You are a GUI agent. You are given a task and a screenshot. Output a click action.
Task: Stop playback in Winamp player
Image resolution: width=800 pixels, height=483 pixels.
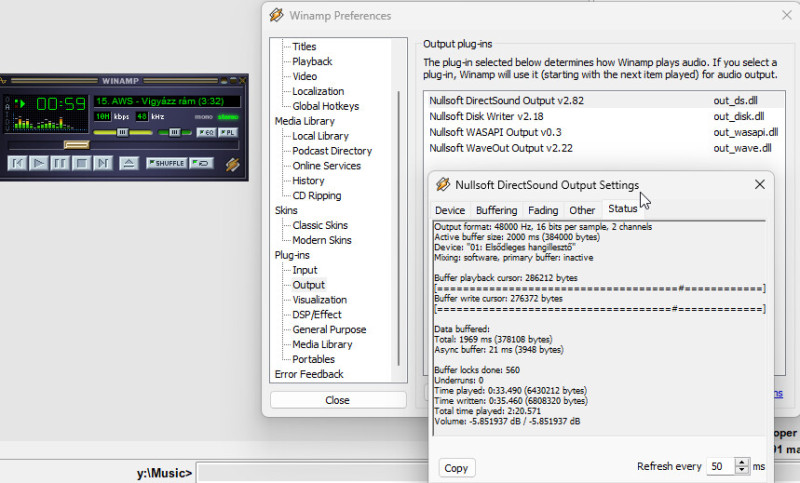click(81, 163)
